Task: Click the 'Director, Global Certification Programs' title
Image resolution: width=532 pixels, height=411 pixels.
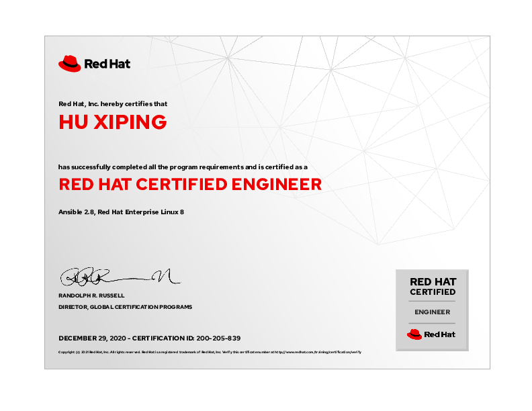Action: pyautogui.click(x=125, y=307)
